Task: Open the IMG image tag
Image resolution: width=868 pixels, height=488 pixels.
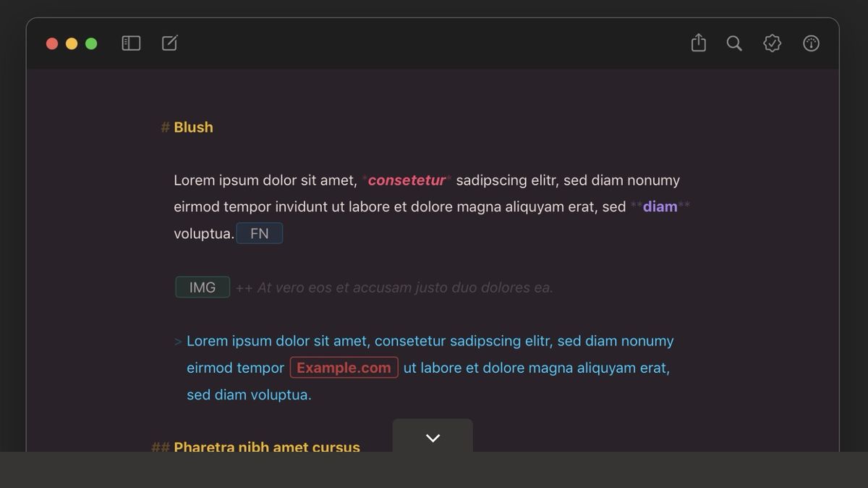Action: (x=203, y=287)
